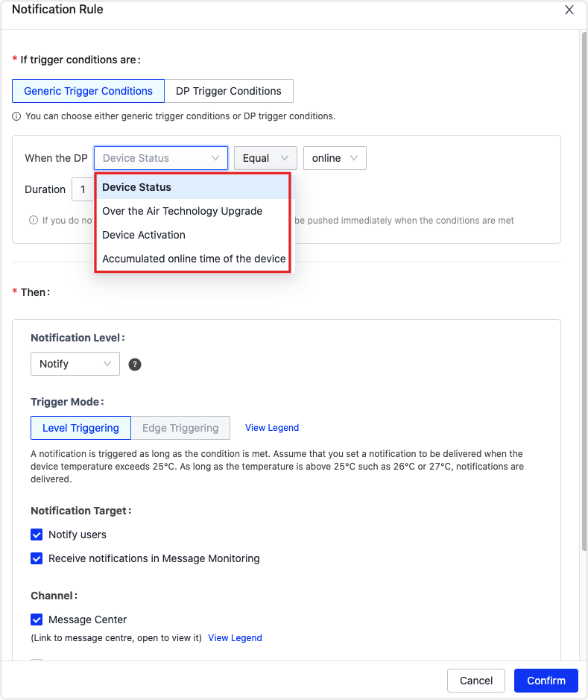The height and width of the screenshot is (700, 588).
Task: Uncheck the Message Center channel
Action: pyautogui.click(x=37, y=619)
